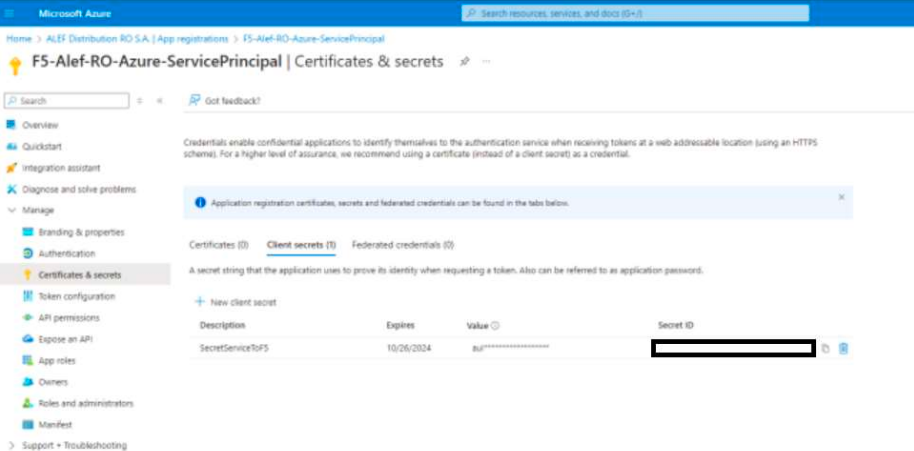This screenshot has height=451, width=914.
Task: Sort by the Description column header
Action: point(222,325)
